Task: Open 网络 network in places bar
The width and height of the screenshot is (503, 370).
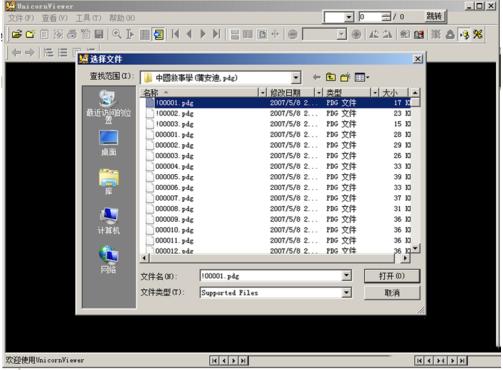Action: click(108, 259)
